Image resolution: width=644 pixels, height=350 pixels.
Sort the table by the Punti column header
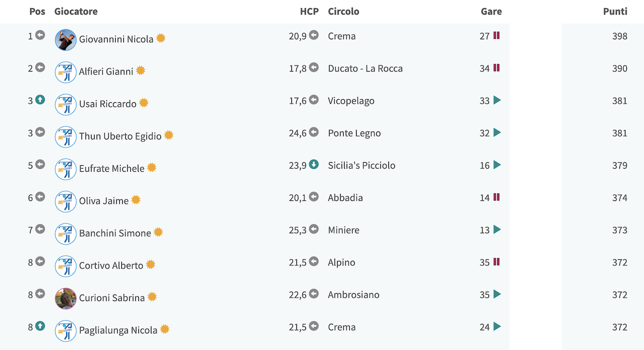[x=615, y=11]
